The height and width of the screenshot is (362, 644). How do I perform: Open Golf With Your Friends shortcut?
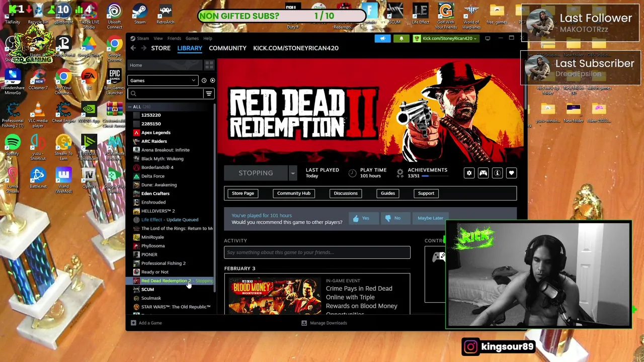coord(446,17)
